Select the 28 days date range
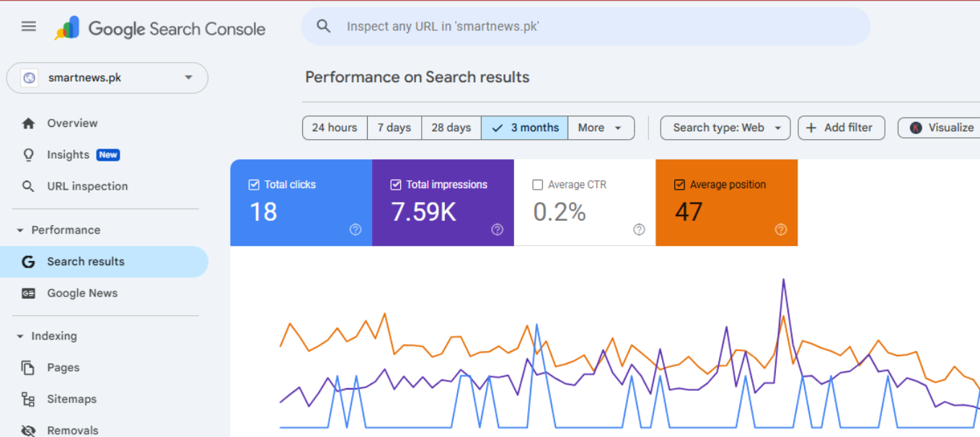Screen dimensions: 980x437 (x=451, y=128)
